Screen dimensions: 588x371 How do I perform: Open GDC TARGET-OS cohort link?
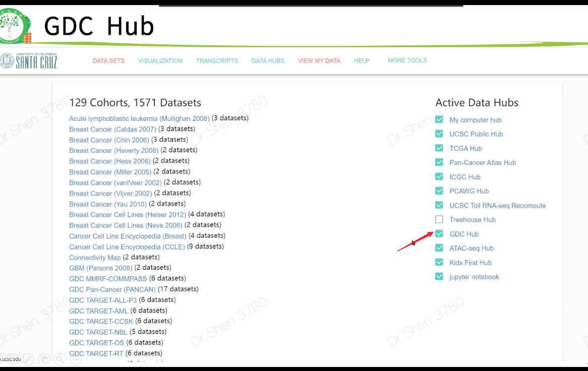[97, 343]
